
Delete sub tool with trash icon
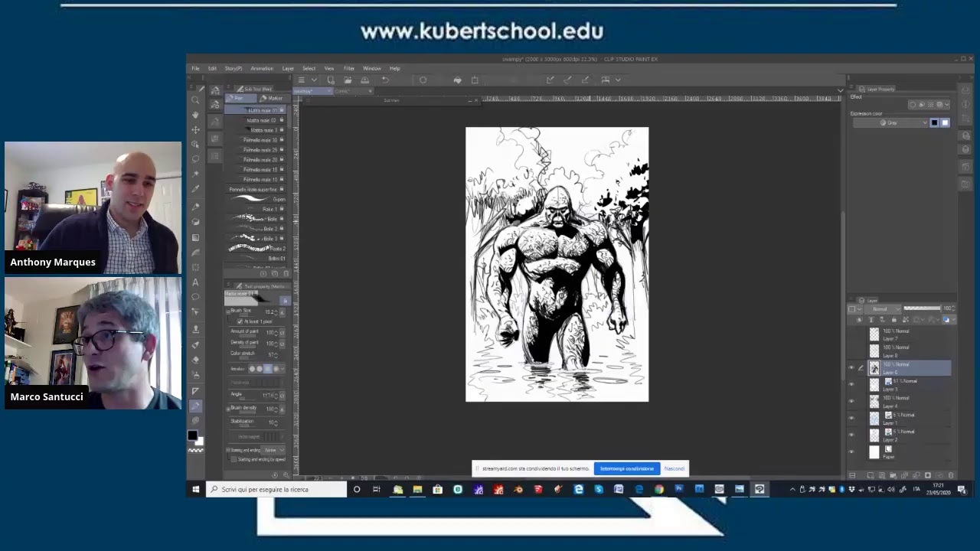coord(286,273)
